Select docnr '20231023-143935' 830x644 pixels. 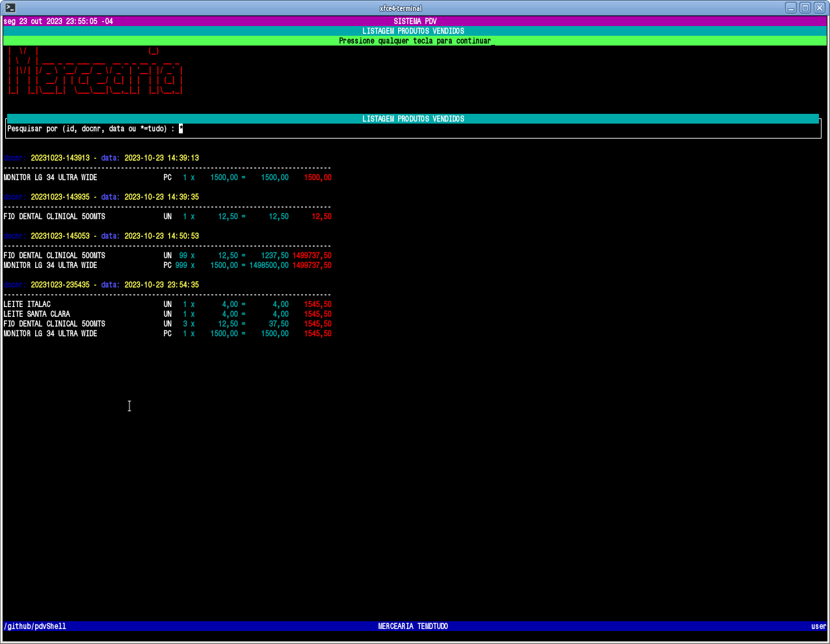tap(60, 197)
